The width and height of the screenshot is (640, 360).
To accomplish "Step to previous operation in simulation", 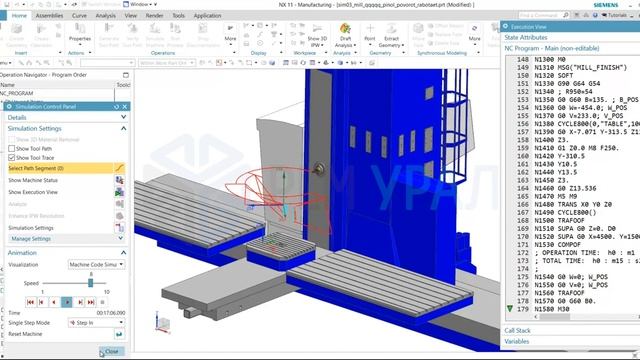I will 41,302.
